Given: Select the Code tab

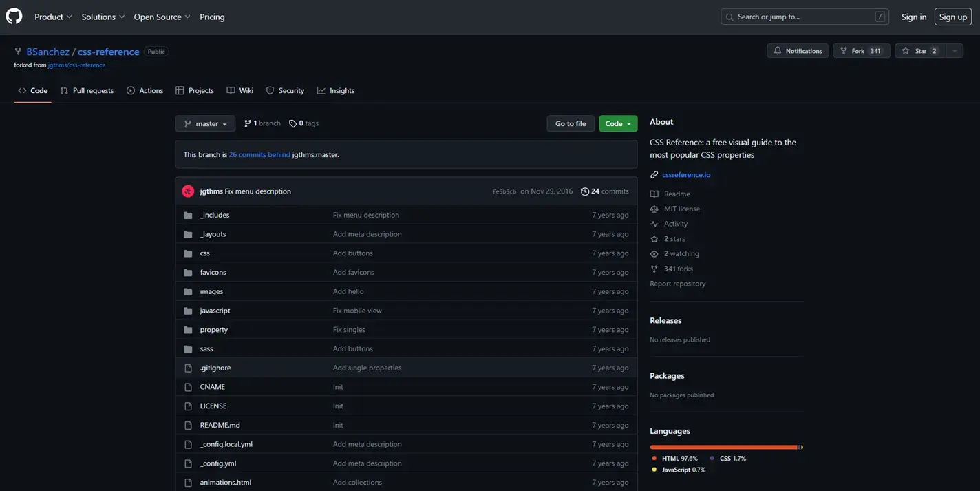Looking at the screenshot, I should (x=33, y=90).
